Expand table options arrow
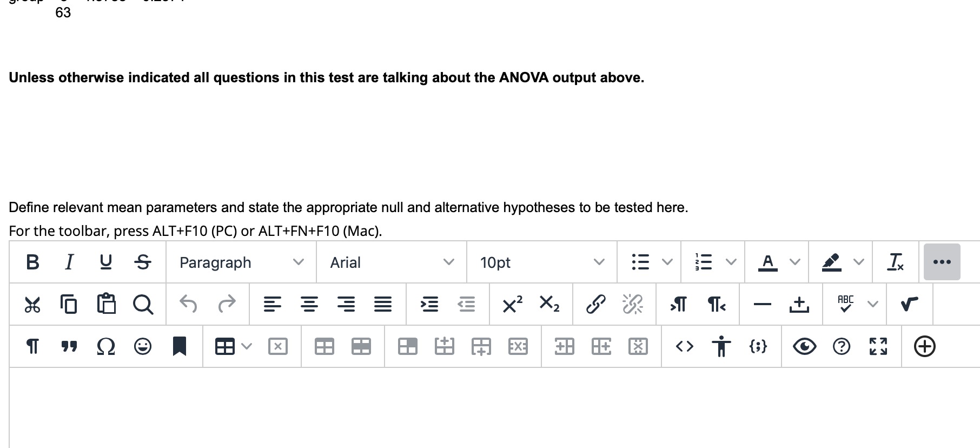Viewport: 980px width, 448px height. click(x=247, y=346)
